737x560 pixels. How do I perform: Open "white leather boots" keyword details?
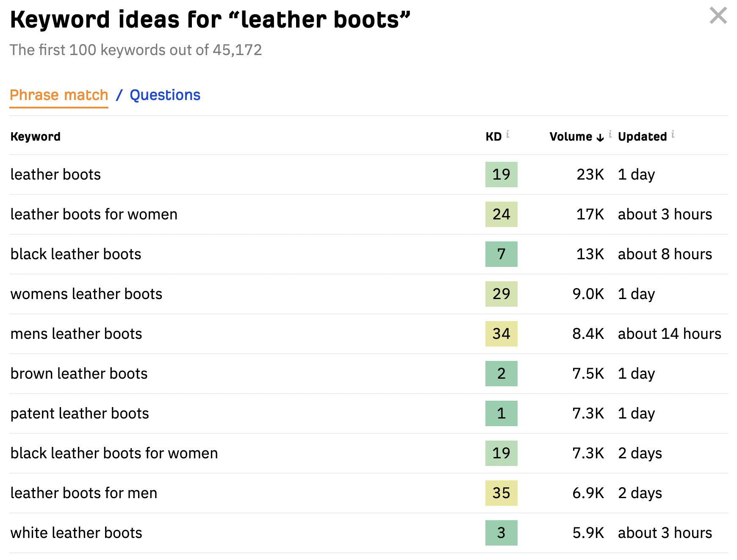(x=77, y=533)
